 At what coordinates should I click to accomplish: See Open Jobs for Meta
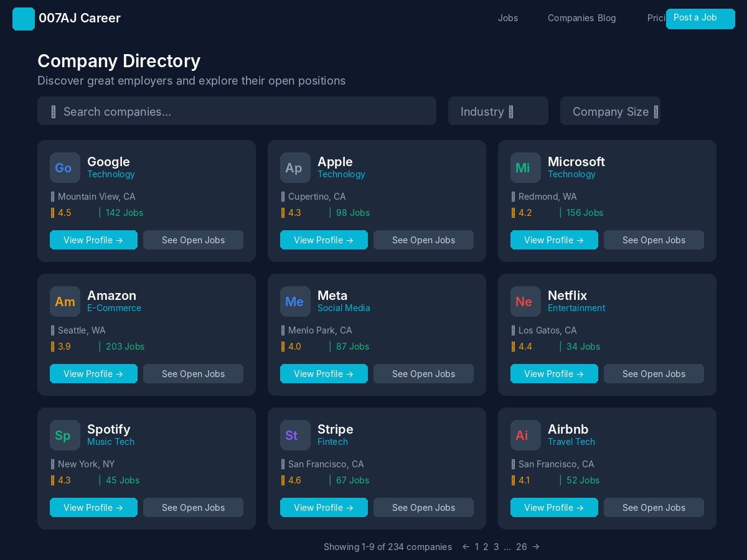pos(423,374)
